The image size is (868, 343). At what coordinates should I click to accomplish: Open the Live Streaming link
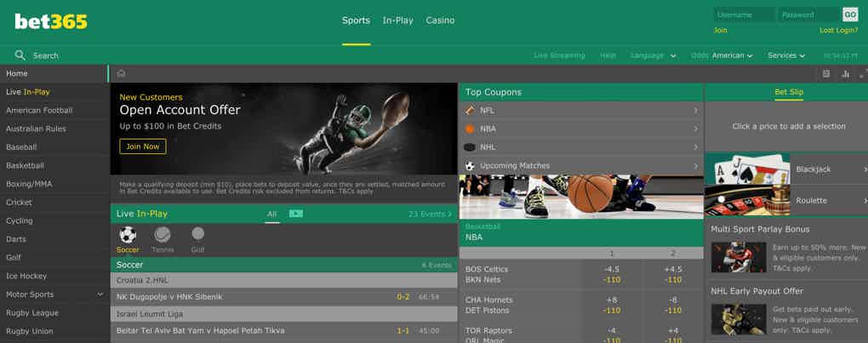[x=559, y=55]
